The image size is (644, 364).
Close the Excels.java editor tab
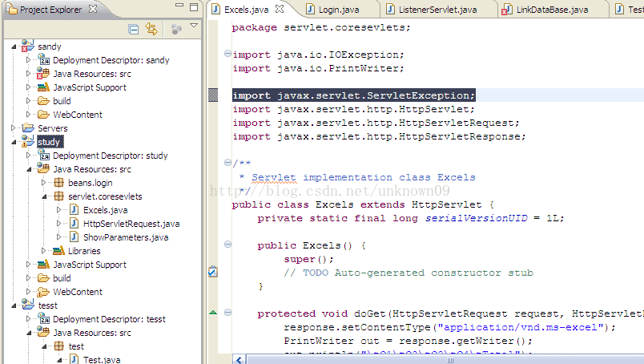(x=280, y=9)
